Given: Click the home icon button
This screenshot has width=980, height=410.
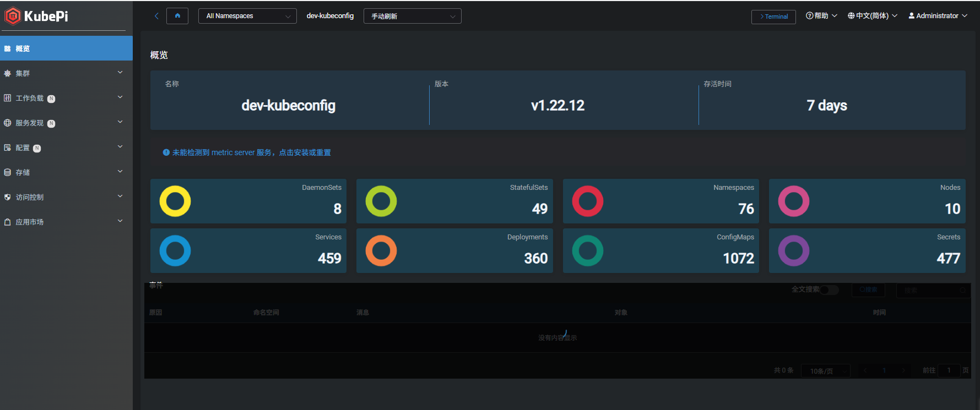Looking at the screenshot, I should click(177, 16).
